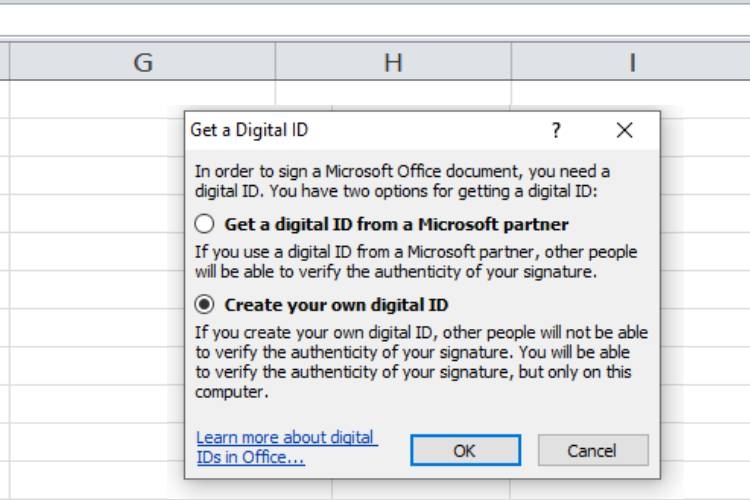Image resolution: width=750 pixels, height=500 pixels.
Task: Cancel the Get a Digital ID dialog
Action: point(593,450)
